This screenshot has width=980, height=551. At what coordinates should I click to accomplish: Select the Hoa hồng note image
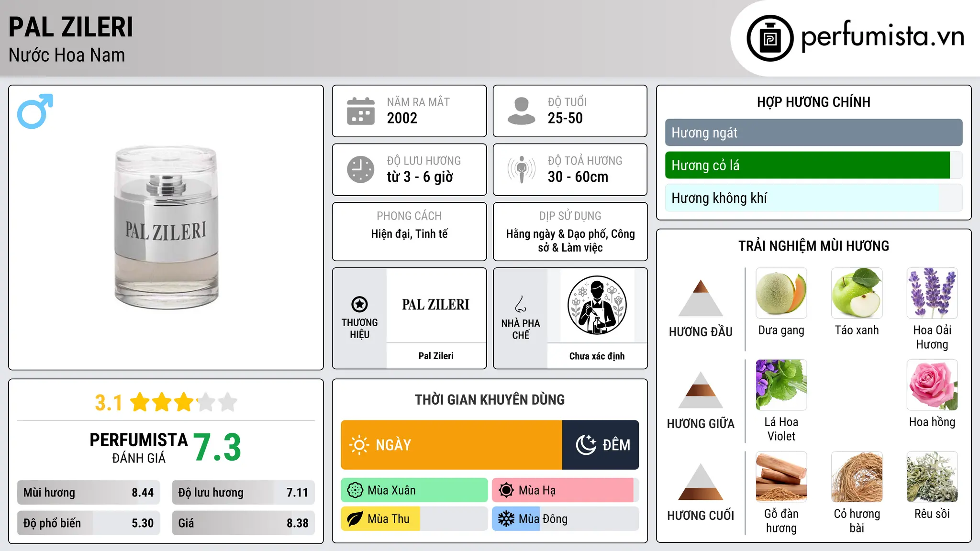pos(932,385)
